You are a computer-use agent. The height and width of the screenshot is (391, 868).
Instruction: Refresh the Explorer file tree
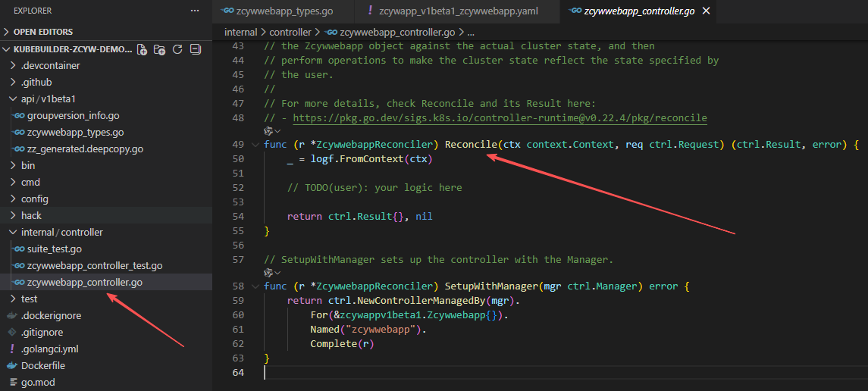[177, 49]
